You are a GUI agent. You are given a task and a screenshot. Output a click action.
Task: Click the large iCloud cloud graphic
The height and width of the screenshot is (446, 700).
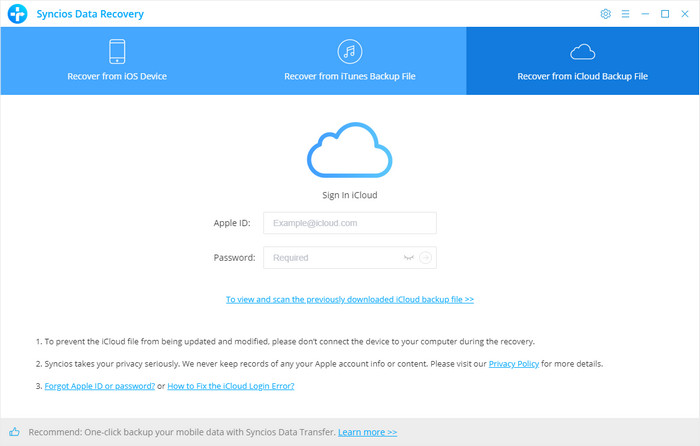click(x=350, y=150)
